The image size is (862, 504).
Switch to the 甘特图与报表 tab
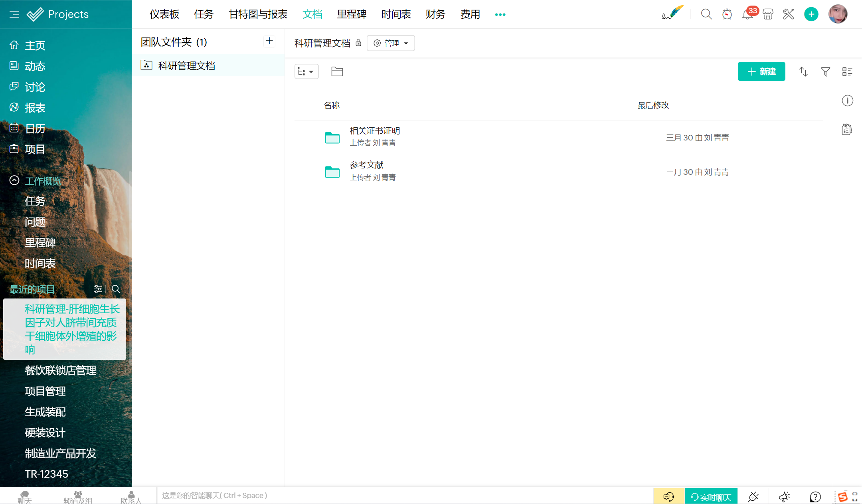[x=258, y=14]
